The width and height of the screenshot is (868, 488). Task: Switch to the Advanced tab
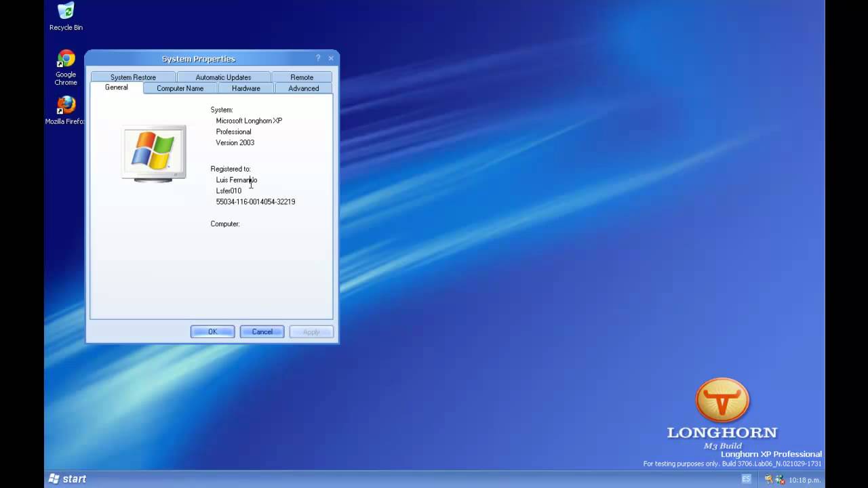click(x=304, y=88)
